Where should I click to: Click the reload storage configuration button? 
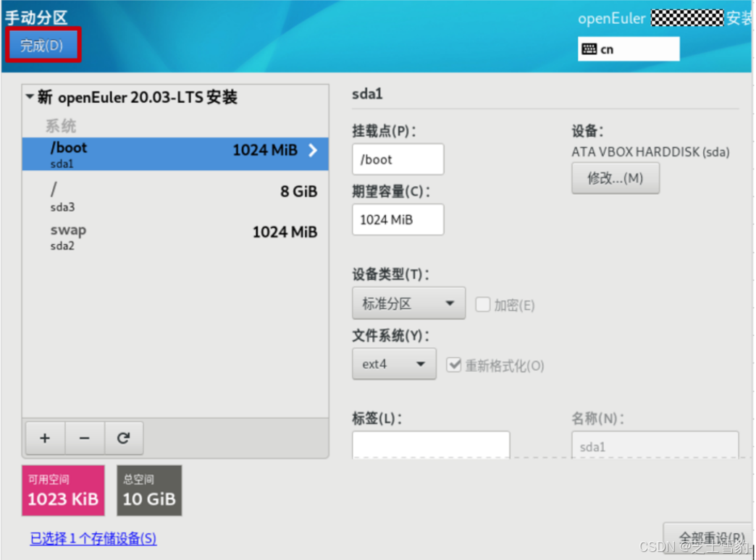123,438
